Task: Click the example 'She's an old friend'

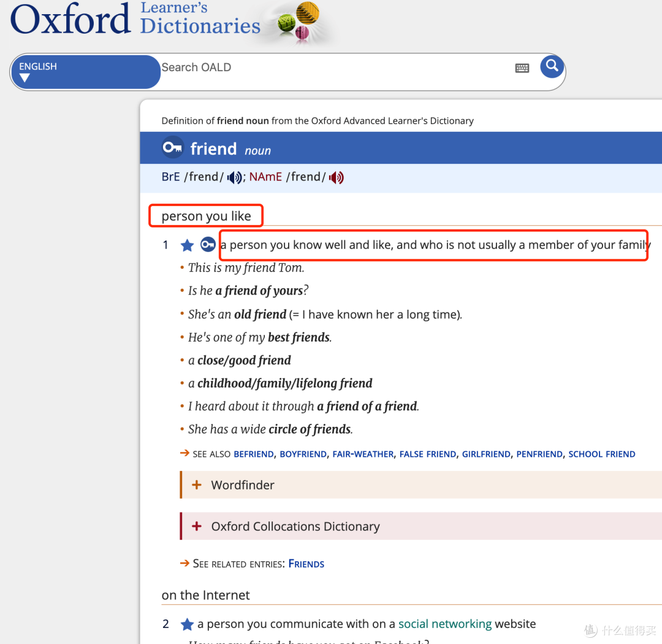Action: tap(237, 315)
